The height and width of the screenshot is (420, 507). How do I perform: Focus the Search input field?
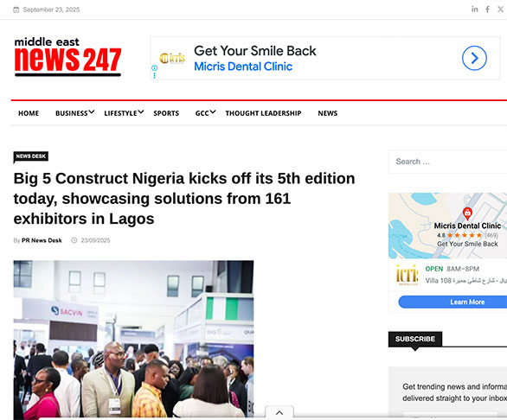tap(448, 162)
